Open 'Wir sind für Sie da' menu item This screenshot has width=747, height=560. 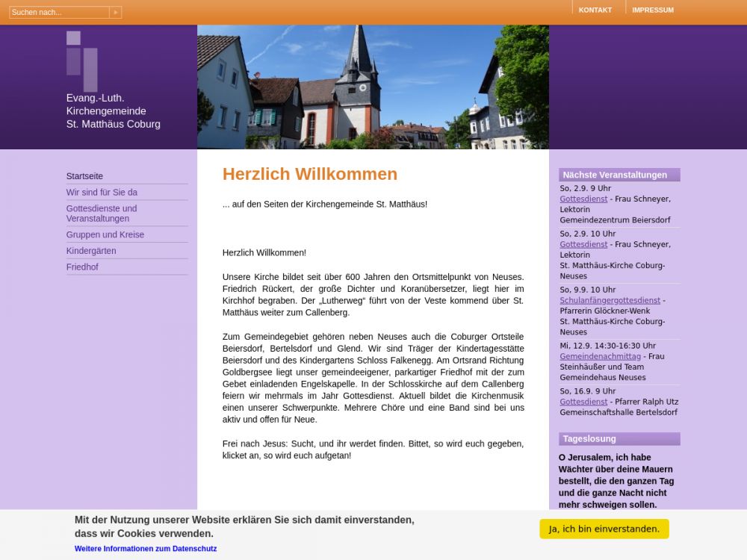102,193
